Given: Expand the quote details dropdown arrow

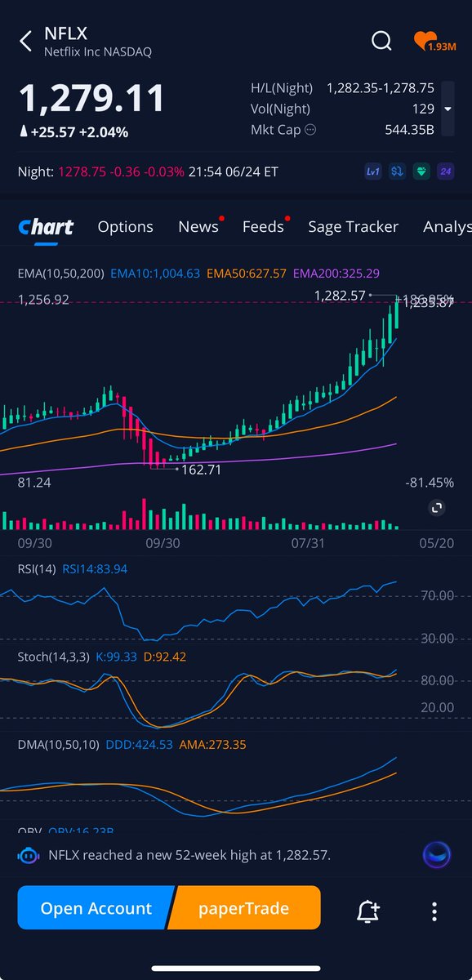Looking at the screenshot, I should (x=448, y=109).
